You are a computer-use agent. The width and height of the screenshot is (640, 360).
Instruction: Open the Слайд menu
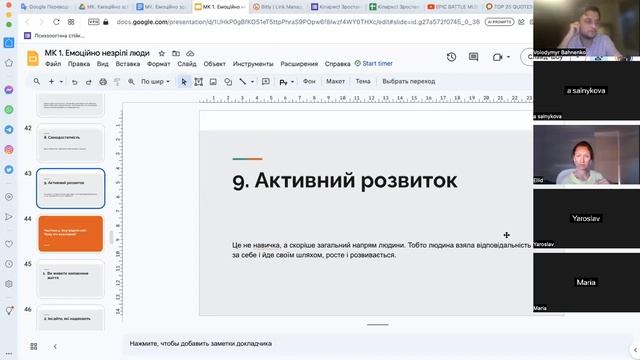187,64
